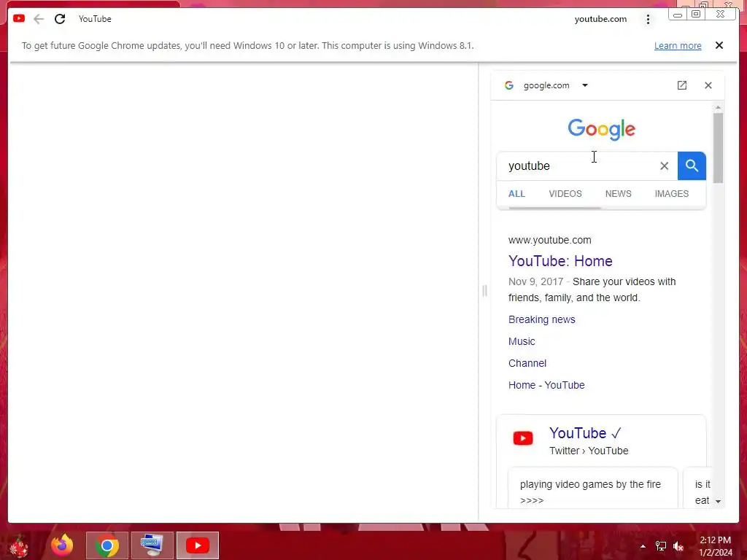Switch to the IMAGES tab
This screenshot has height=560, width=747.
(672, 194)
